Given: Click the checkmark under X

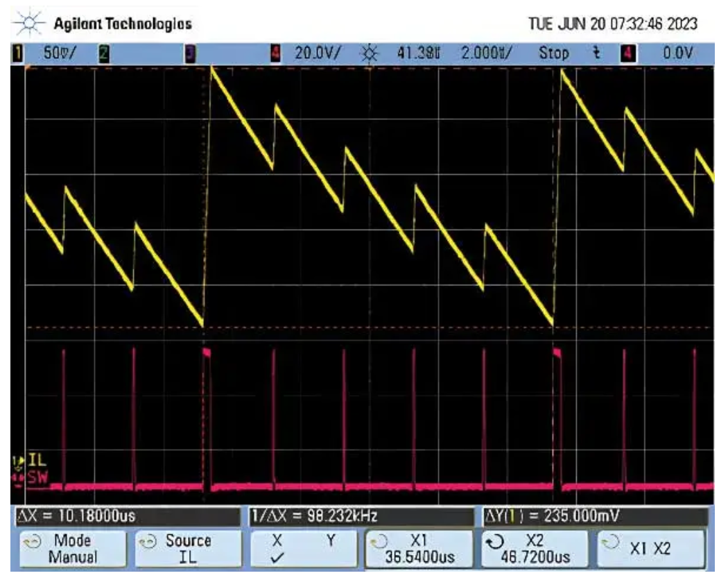Looking at the screenshot, I should point(277,558).
